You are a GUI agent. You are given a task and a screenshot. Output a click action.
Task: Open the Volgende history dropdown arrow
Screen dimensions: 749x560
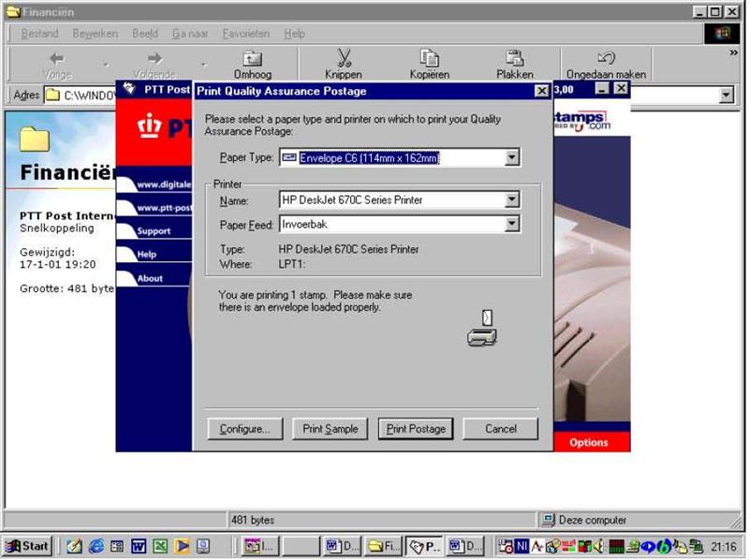coord(204,65)
